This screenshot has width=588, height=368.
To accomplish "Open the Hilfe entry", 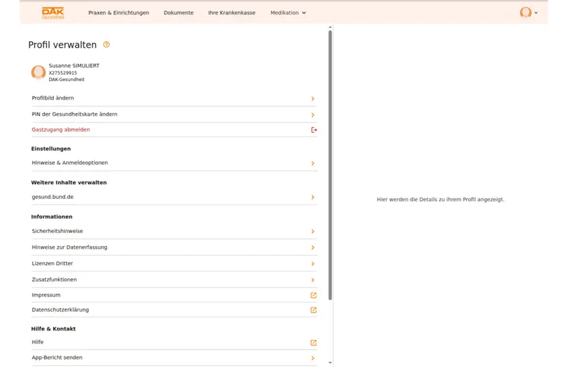I will pos(174,342).
